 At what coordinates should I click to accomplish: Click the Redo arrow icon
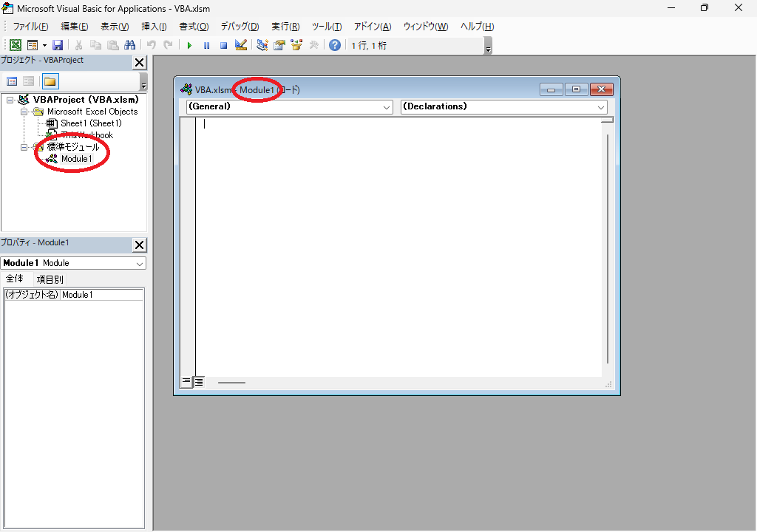click(x=168, y=45)
